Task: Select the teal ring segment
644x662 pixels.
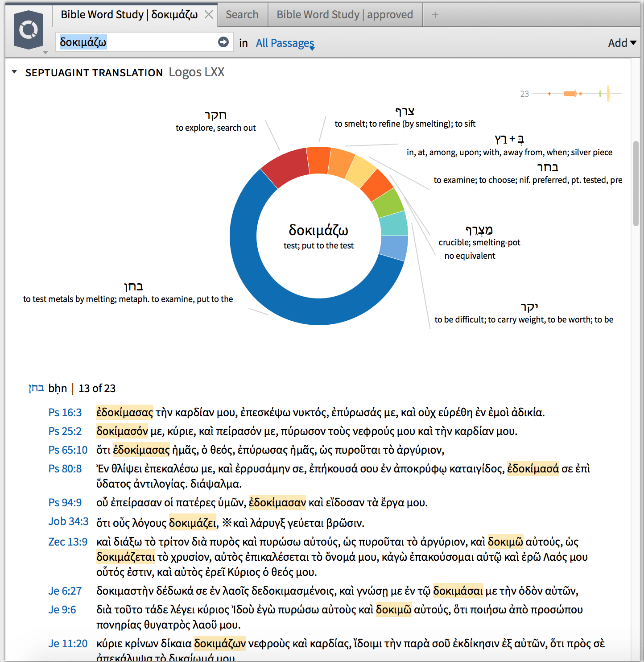Action: tap(393, 223)
